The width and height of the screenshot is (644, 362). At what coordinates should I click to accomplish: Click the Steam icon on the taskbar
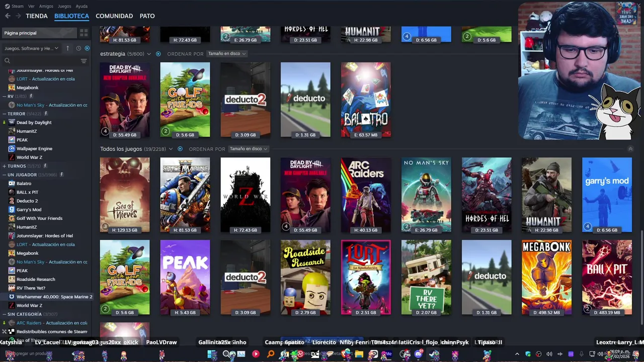click(x=435, y=354)
